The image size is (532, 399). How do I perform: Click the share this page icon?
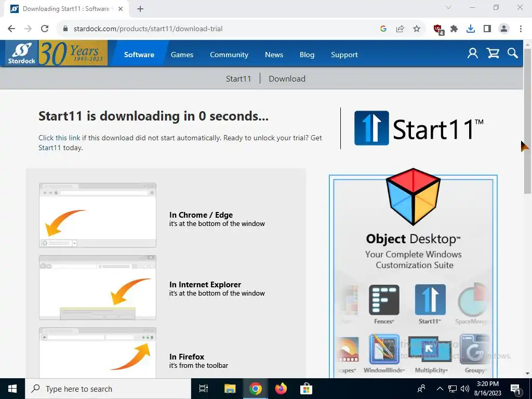tap(400, 29)
